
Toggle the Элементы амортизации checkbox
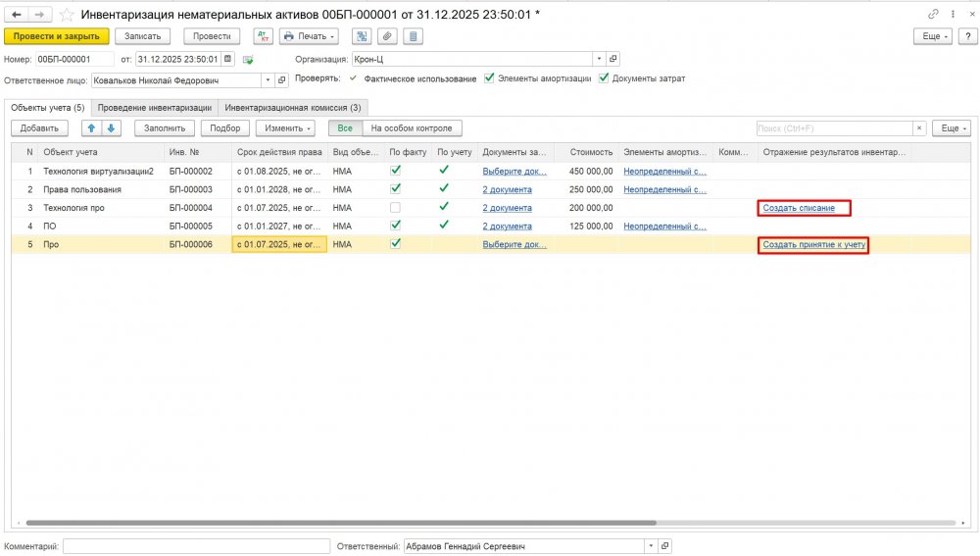(488, 78)
